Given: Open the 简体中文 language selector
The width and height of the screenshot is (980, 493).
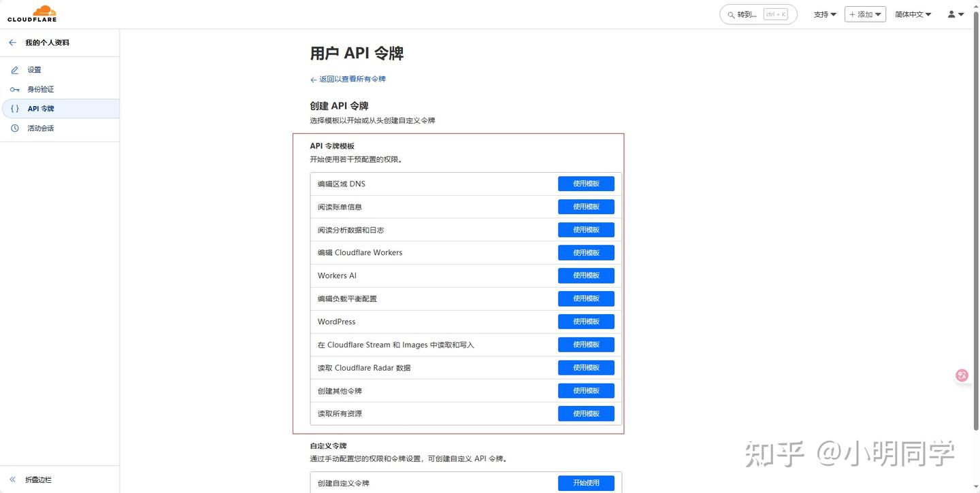Looking at the screenshot, I should click(x=913, y=14).
